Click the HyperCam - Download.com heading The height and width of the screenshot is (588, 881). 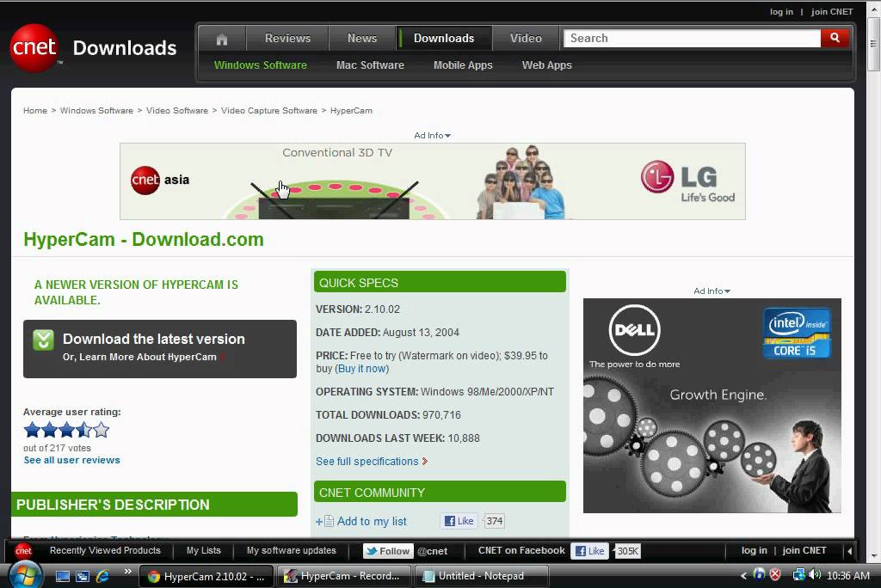(x=144, y=239)
